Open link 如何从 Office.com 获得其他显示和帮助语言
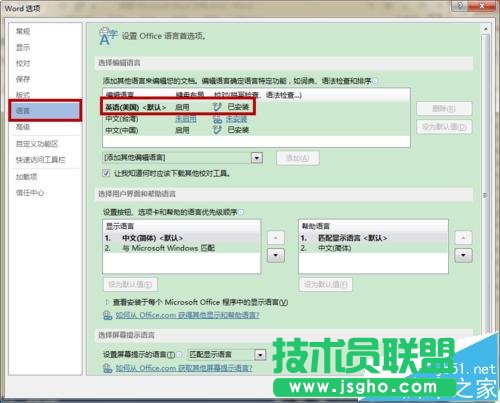Image resolution: width=500 pixels, height=403 pixels. coord(187,315)
